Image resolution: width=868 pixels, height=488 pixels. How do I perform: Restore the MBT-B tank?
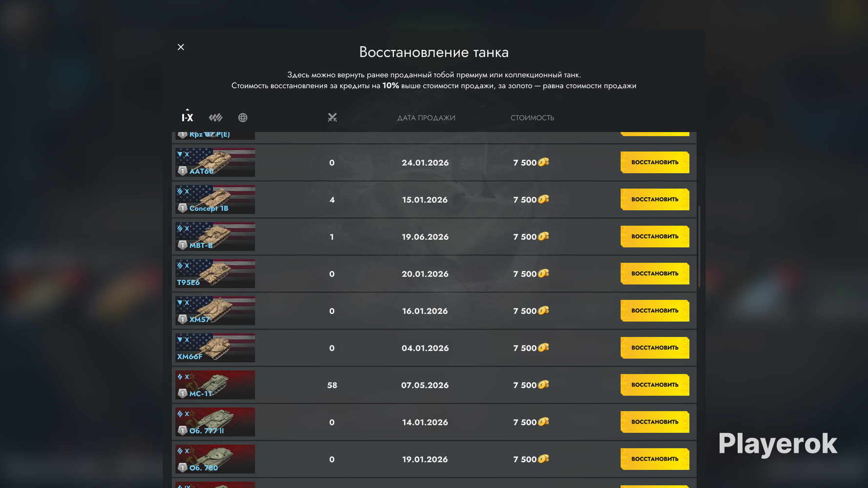coord(655,237)
